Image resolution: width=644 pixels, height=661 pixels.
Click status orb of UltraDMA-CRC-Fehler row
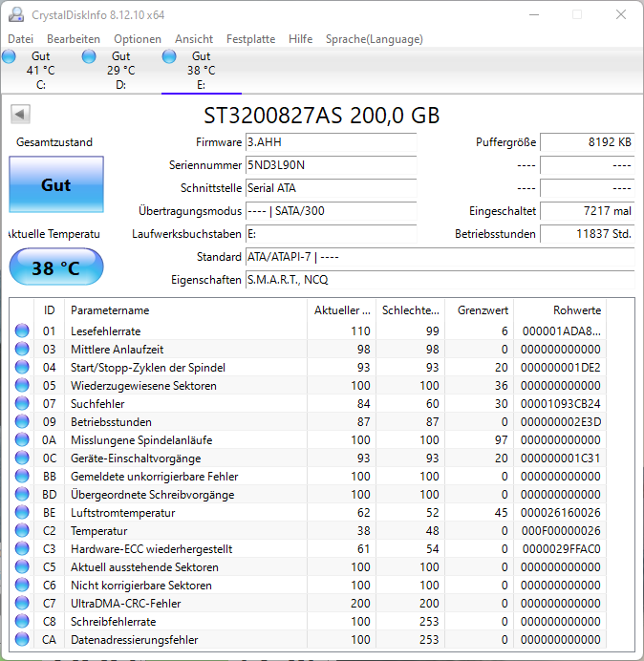22,603
